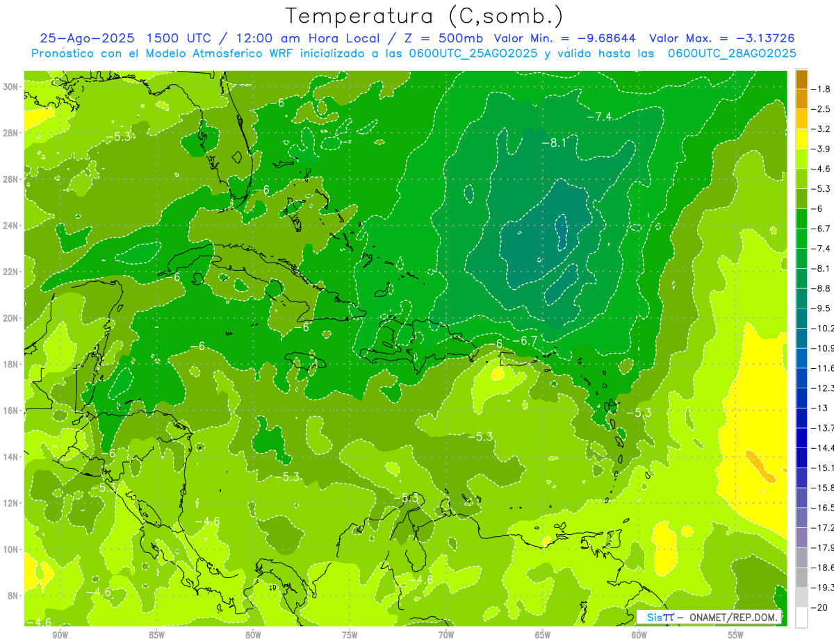Click the '80W' longitude label

(253, 635)
